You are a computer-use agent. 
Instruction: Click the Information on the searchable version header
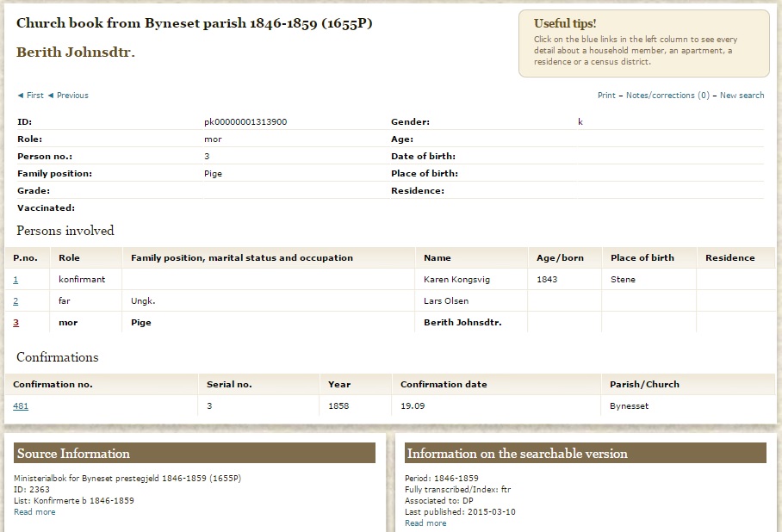tap(586, 453)
